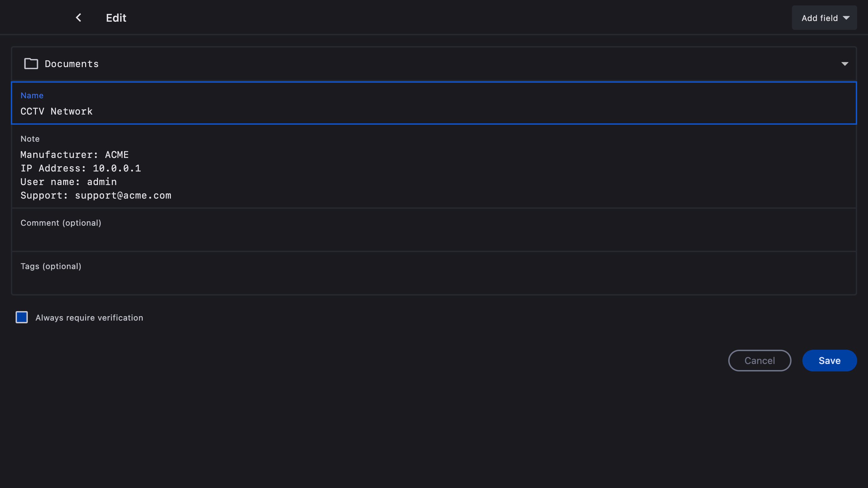868x488 pixels.
Task: Toggle the Always require verification checkbox
Action: (x=22, y=318)
